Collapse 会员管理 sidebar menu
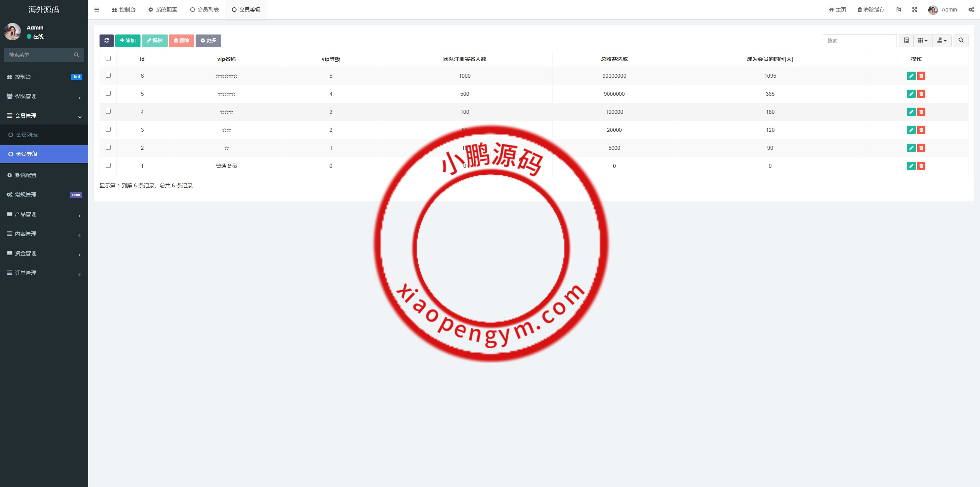Viewport: 980px width, 487px height. pyautogui.click(x=44, y=116)
